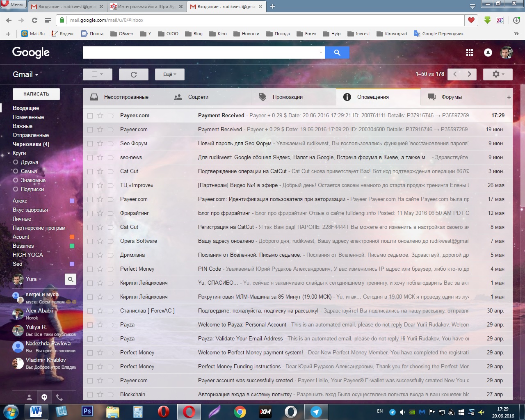Open the Помеченные folder
Screen dimensions: 525x420
[28, 117]
